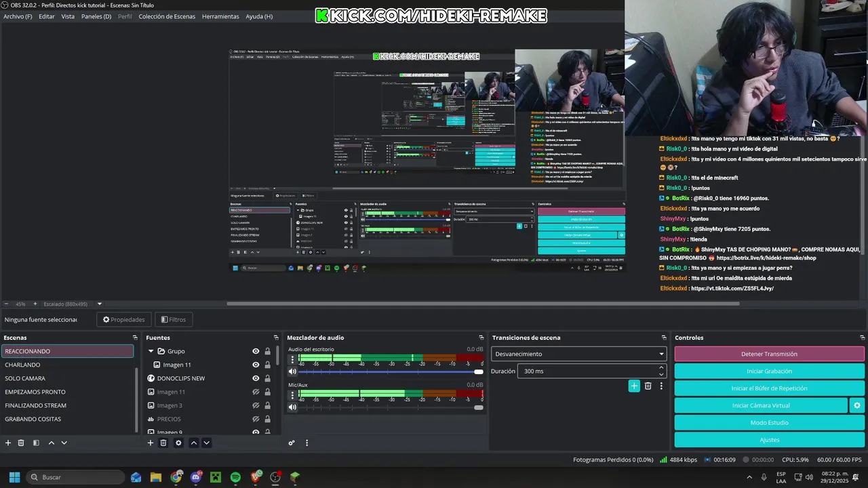
Task: Remove selected source with trash icon
Action: click(x=163, y=443)
